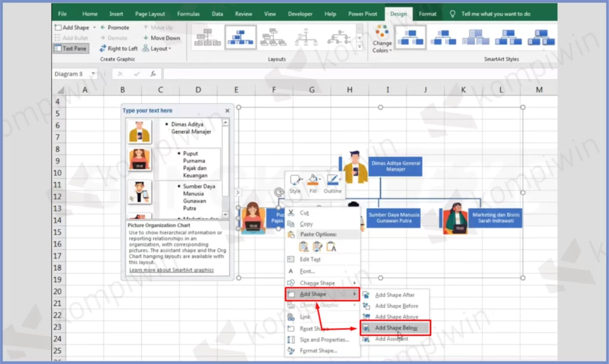Toggle the Text Pane button

(x=71, y=49)
